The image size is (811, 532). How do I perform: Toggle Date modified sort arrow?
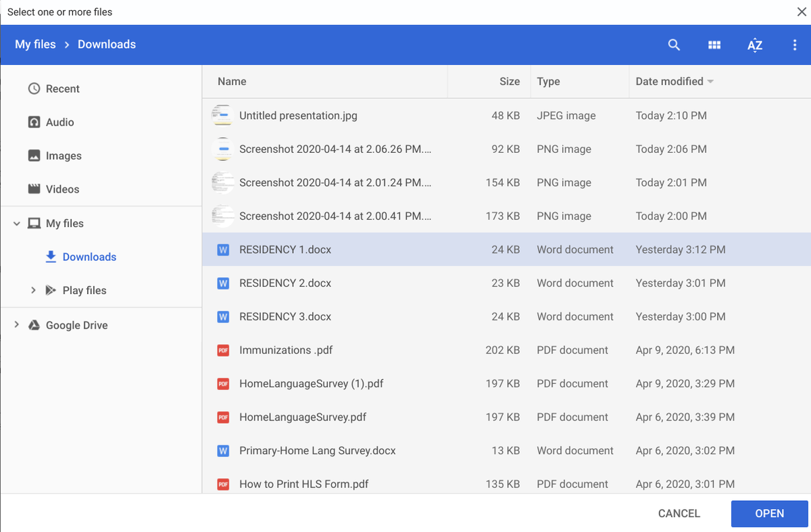[x=710, y=82]
